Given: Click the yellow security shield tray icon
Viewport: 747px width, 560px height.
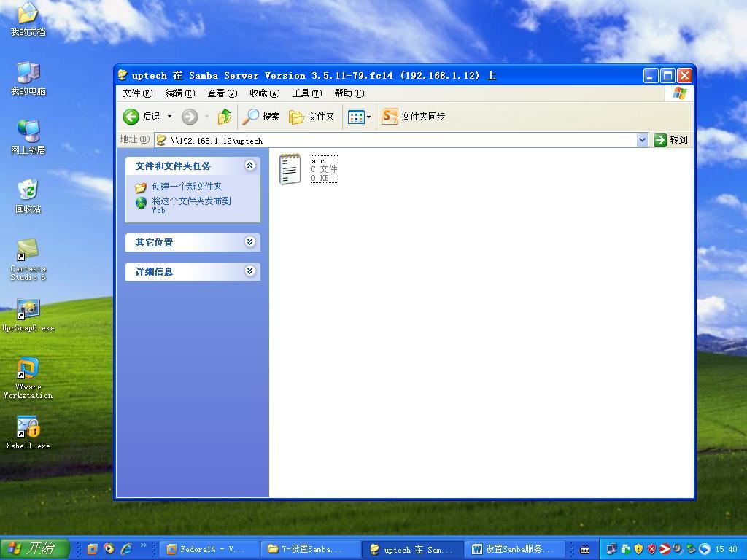Looking at the screenshot, I should (x=639, y=549).
